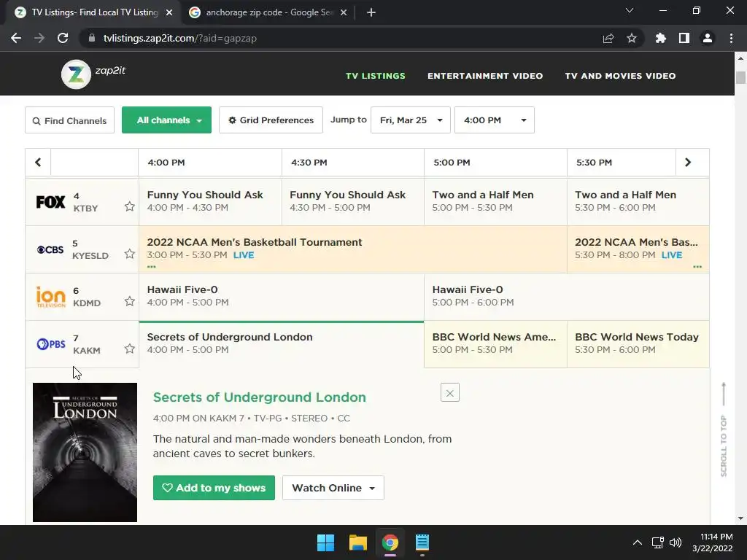
Task: Click the PBS channel logo
Action: [x=51, y=344]
